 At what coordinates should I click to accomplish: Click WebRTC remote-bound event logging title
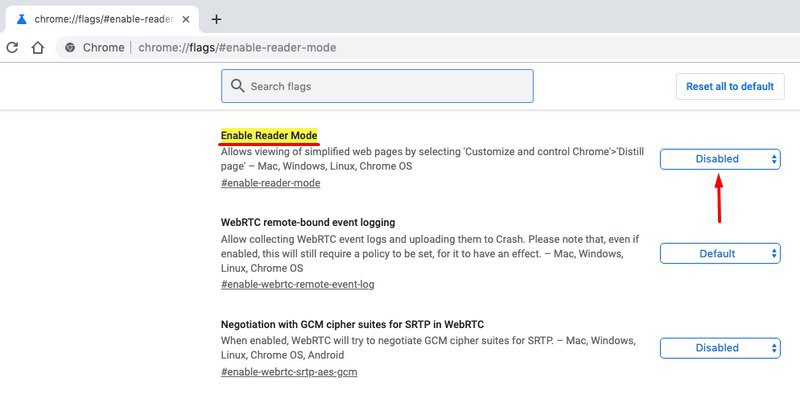click(308, 222)
